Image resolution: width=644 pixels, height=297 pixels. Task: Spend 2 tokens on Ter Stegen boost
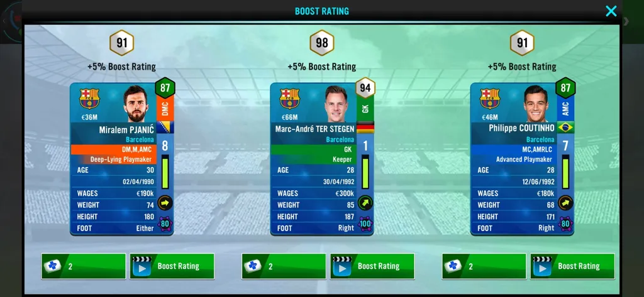(x=284, y=266)
